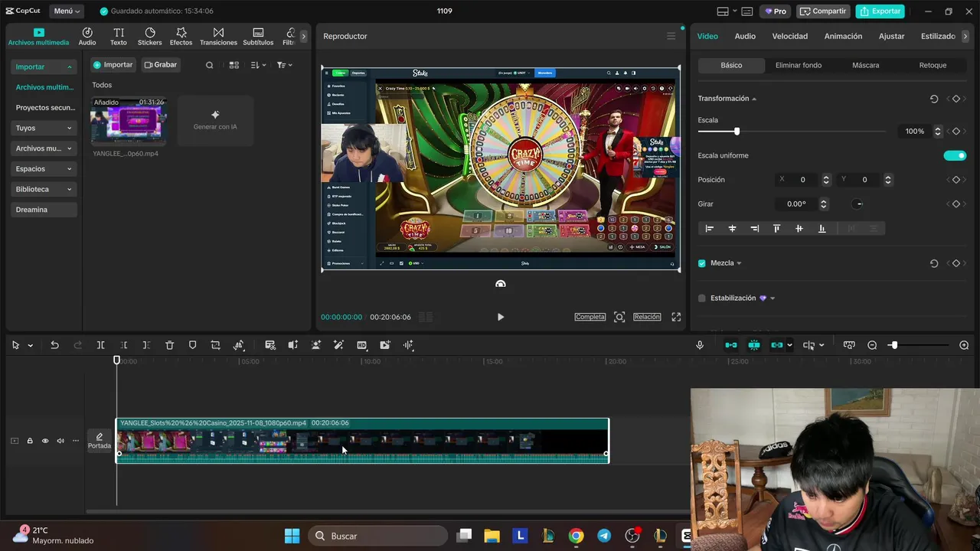Viewport: 980px width, 551px height.
Task: Click the Relación aspect ratio button
Action: point(647,317)
